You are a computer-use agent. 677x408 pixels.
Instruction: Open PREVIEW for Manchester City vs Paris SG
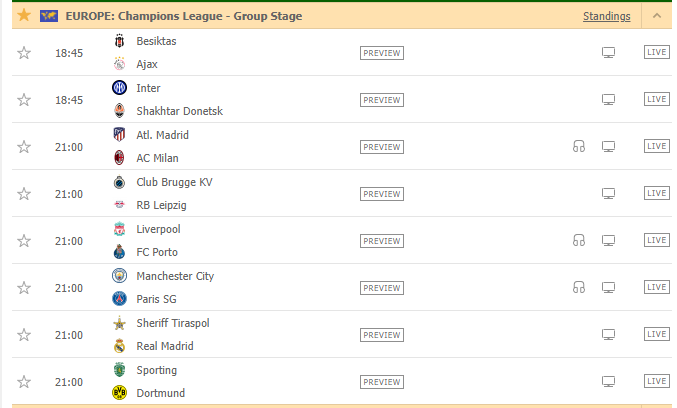click(382, 288)
